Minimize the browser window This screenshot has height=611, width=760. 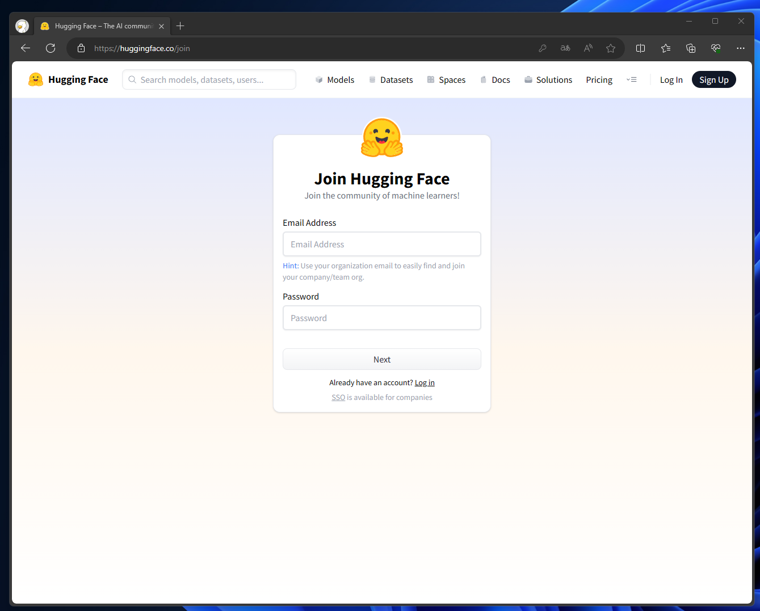click(x=689, y=21)
